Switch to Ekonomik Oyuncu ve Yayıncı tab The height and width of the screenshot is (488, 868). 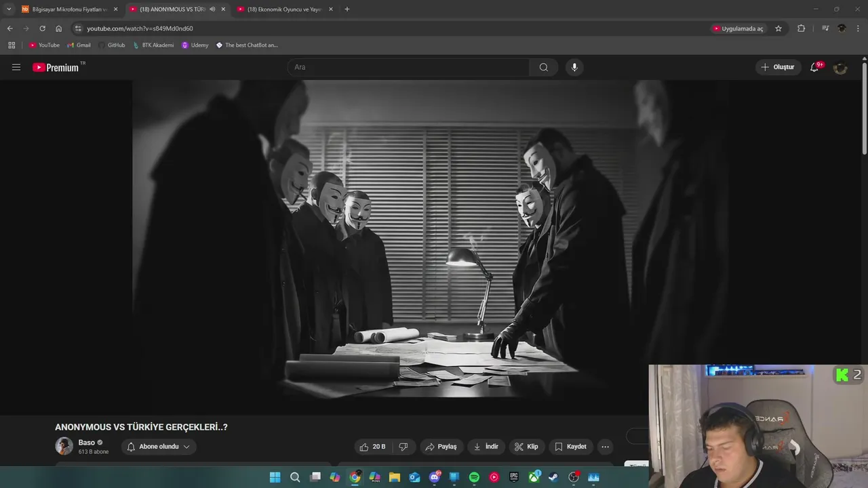tap(284, 9)
